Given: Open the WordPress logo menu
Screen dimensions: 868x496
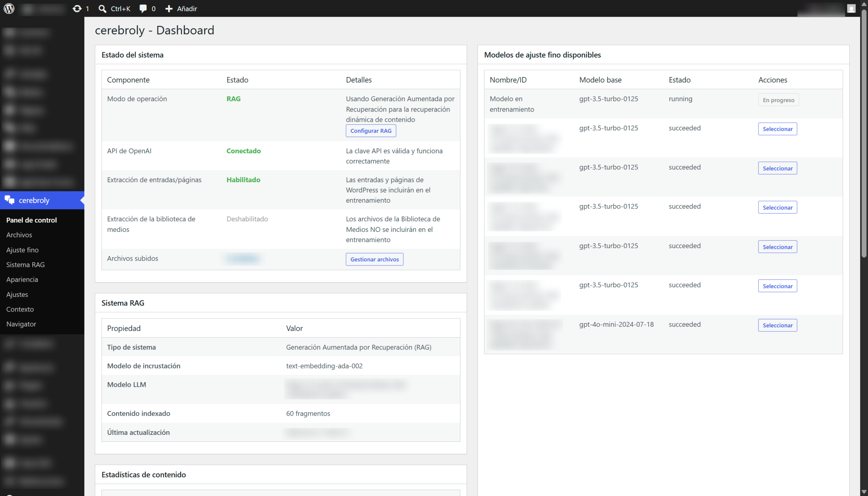Looking at the screenshot, I should click(9, 8).
